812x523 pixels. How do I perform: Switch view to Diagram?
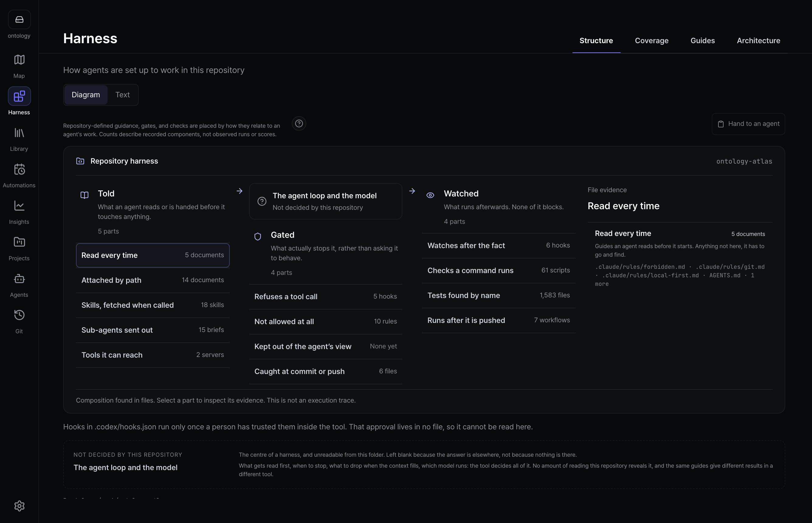86,95
